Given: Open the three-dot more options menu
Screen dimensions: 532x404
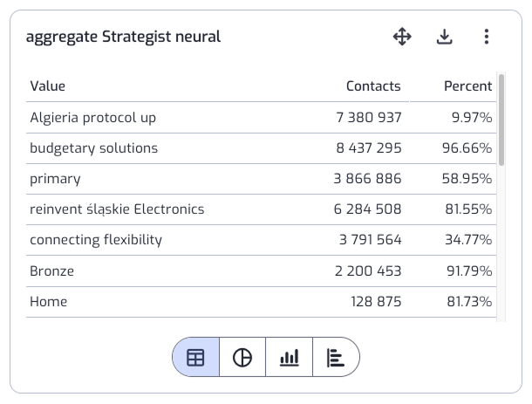Looking at the screenshot, I should coord(486,37).
